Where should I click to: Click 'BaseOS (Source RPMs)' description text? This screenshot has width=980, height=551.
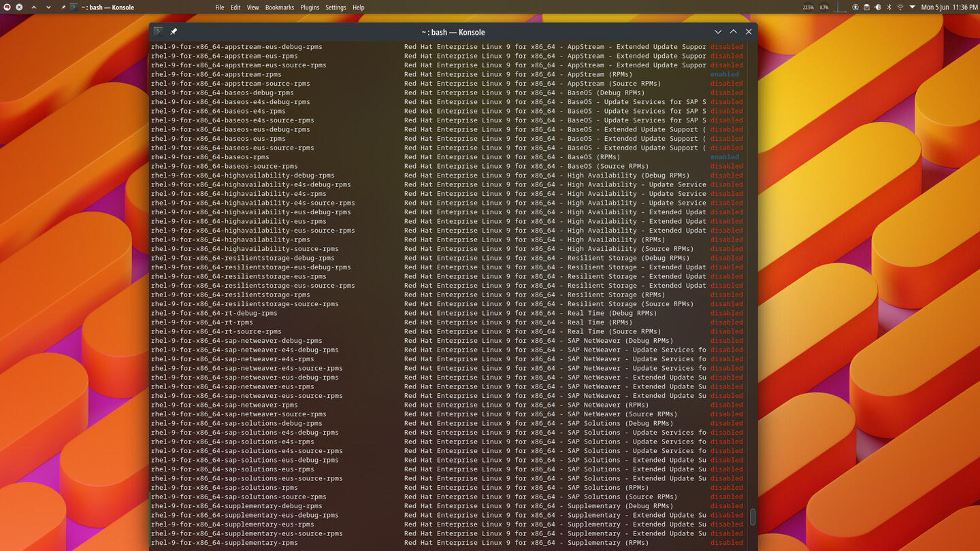(608, 166)
